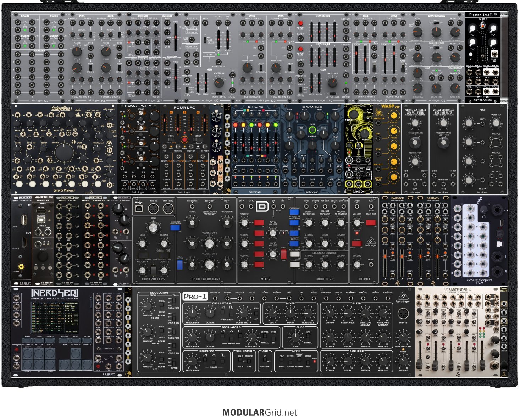Click the Model D Tune knob
This screenshot has height=420, width=520.
click(153, 227)
